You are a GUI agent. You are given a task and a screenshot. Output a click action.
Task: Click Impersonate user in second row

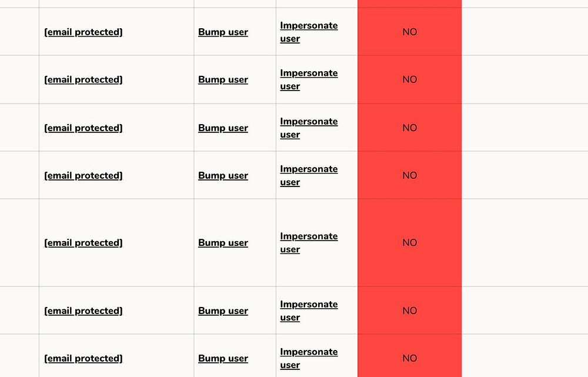tap(309, 79)
